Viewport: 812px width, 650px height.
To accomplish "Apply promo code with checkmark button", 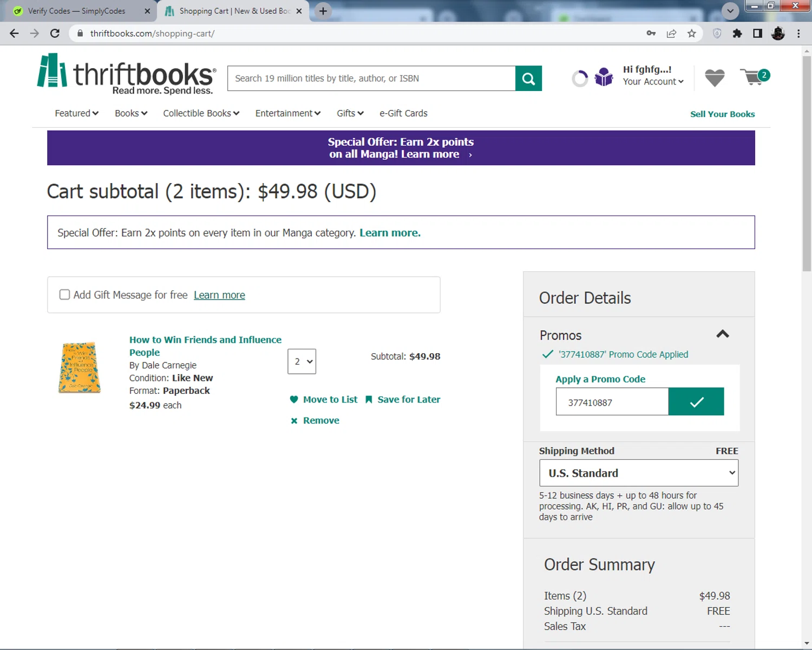I will tap(696, 401).
